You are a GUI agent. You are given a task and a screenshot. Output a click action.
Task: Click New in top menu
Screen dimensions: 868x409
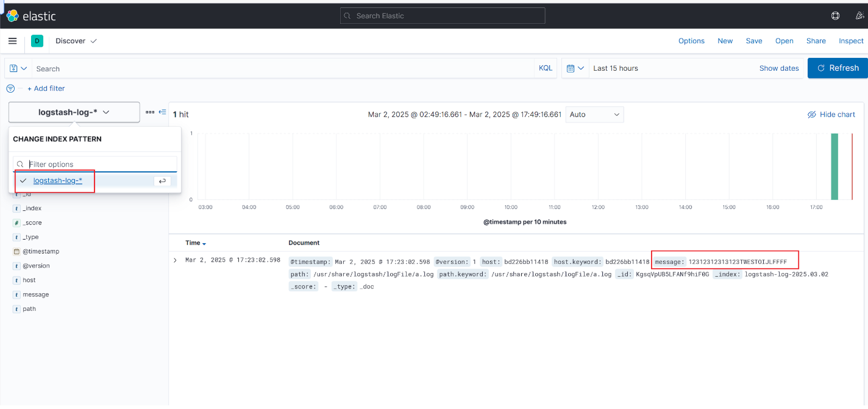(725, 41)
